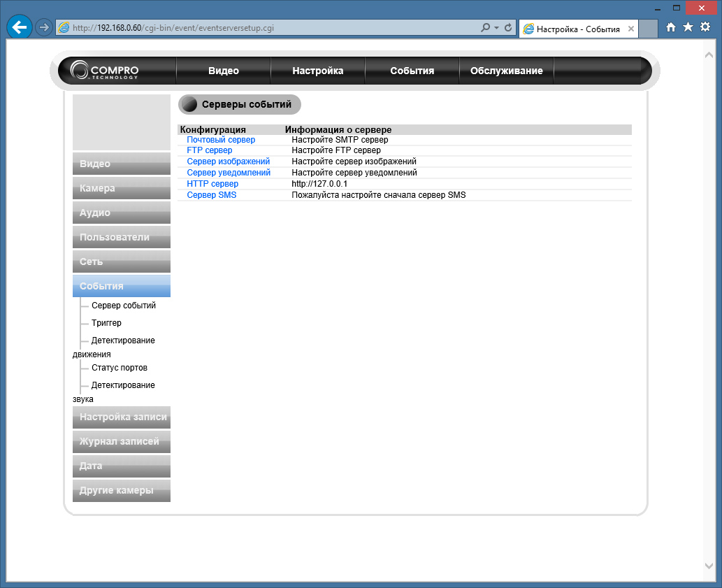Select Аудио in the left sidebar

pyautogui.click(x=122, y=213)
